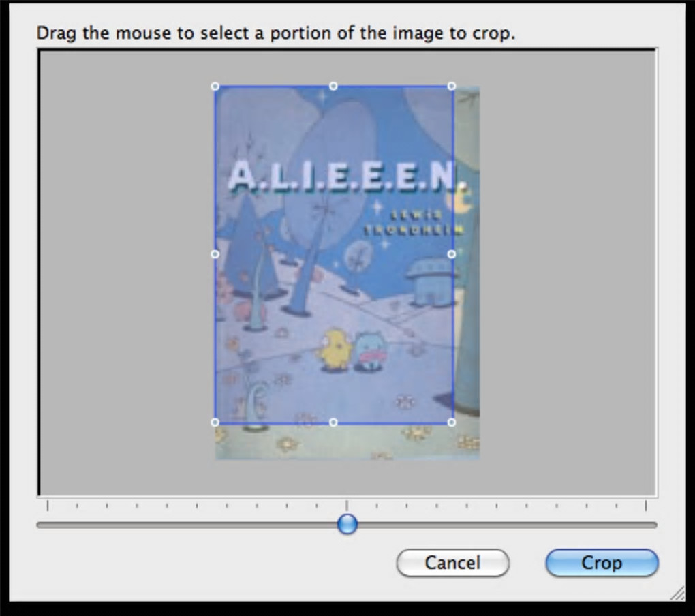
Task: Click the Cancel button
Action: point(452,563)
